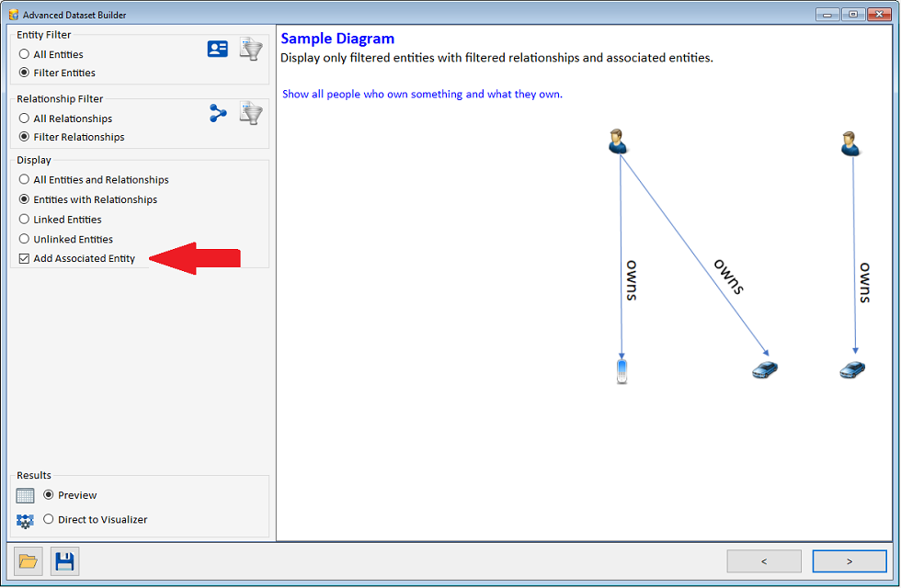Viewport: 901px width, 588px height.
Task: Click the entity card icon in Entity Filter
Action: [218, 50]
